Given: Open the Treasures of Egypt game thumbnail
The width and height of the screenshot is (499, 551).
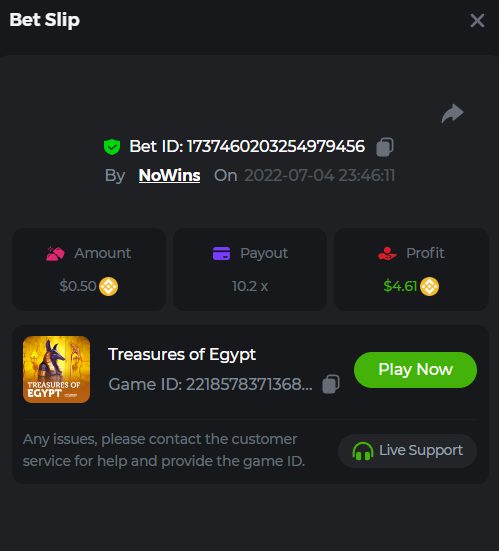Looking at the screenshot, I should 56,369.
